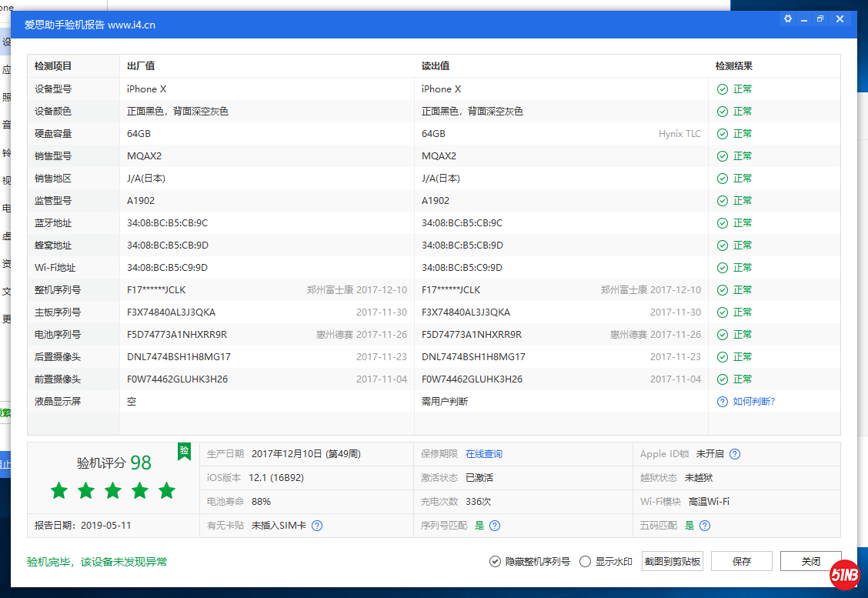Click 截图到剪贴板 button
Viewport: 868px width, 598px height.
coord(673,561)
